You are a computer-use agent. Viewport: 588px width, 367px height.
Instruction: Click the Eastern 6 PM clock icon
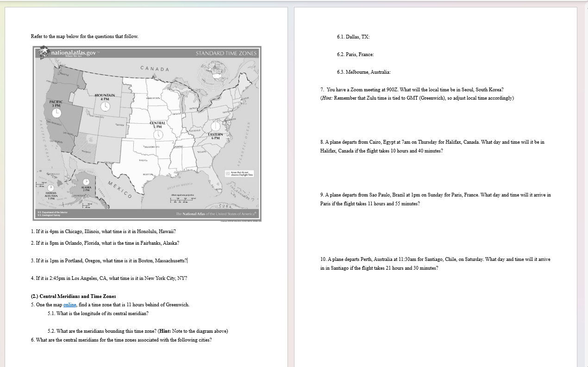coord(215,127)
